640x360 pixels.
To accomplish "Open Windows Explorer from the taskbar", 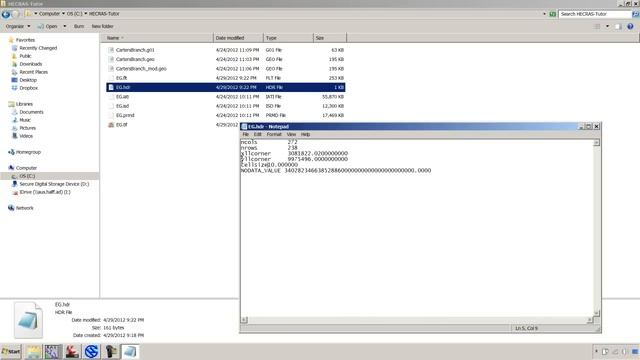I will coord(34,351).
